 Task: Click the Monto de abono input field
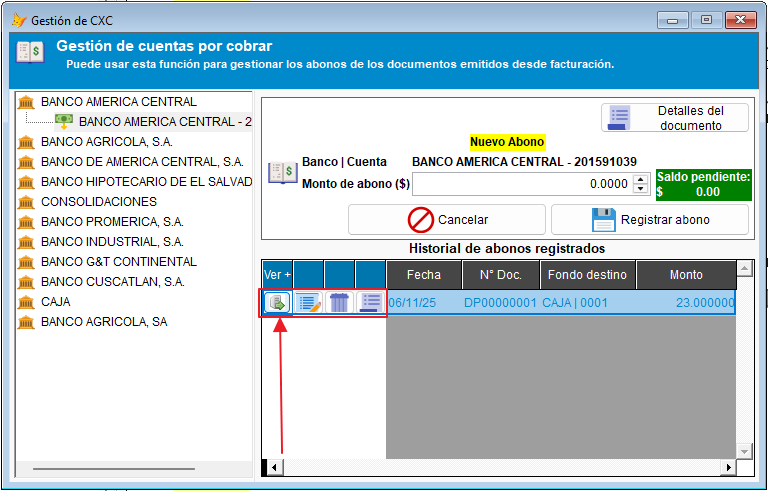coord(522,184)
